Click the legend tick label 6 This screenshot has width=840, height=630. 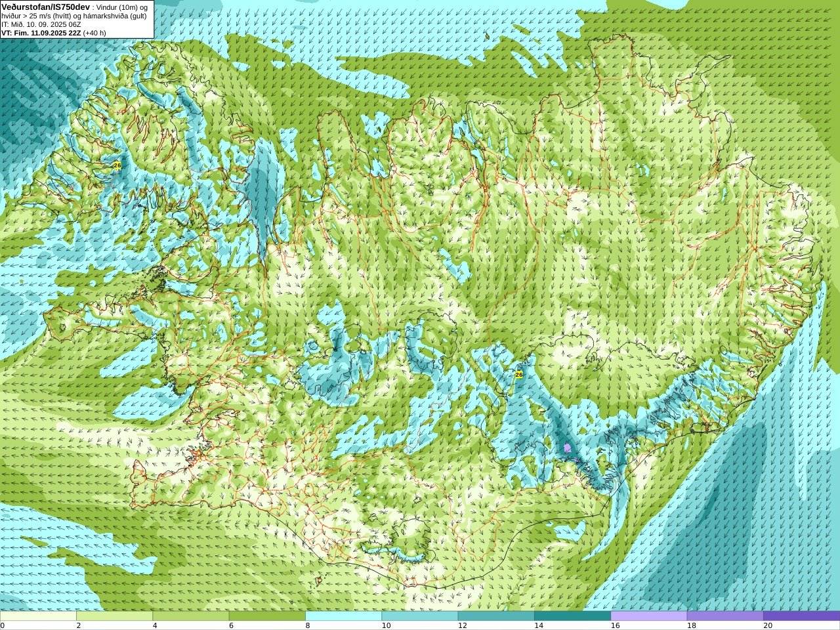232,625
